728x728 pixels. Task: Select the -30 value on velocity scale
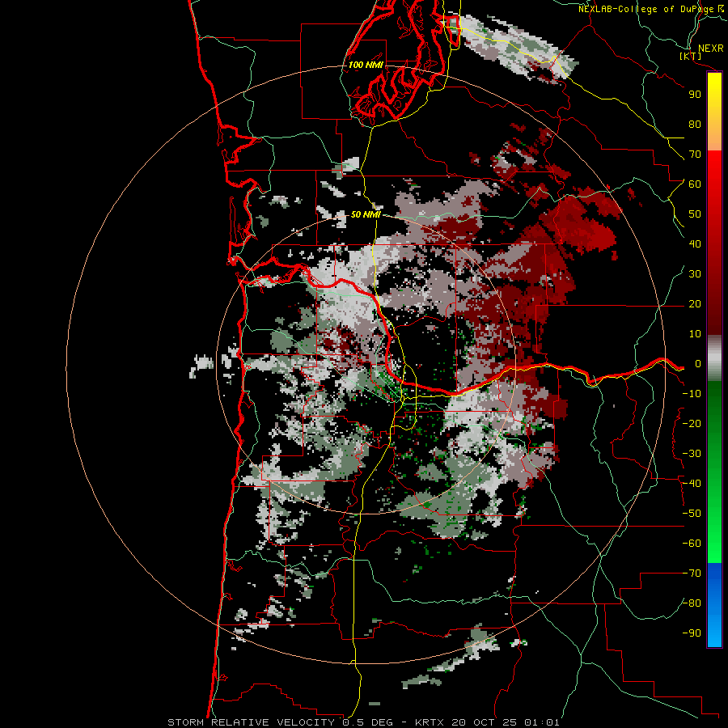pyautogui.click(x=692, y=454)
